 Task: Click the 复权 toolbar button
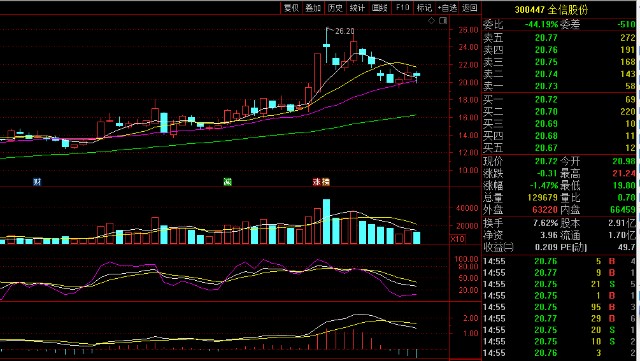coord(291,8)
